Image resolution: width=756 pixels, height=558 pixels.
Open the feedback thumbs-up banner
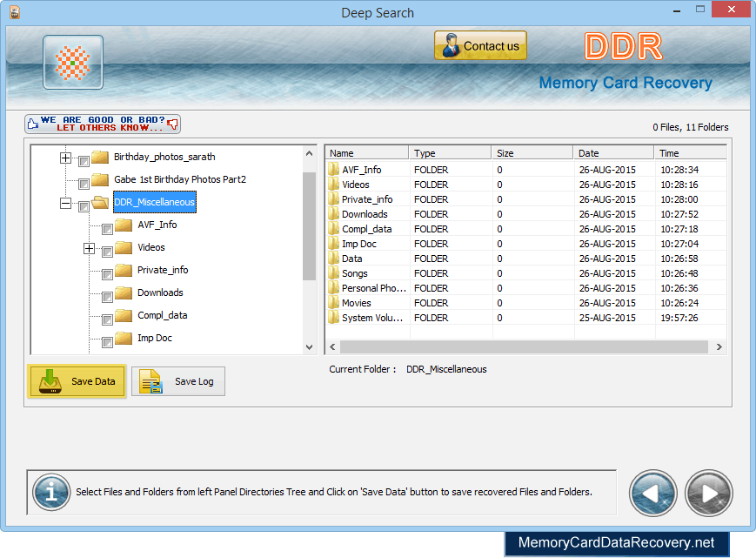(103, 124)
